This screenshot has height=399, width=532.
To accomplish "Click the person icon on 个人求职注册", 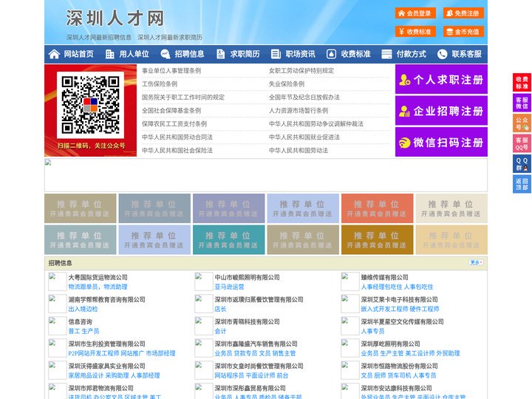I will click(x=404, y=80).
